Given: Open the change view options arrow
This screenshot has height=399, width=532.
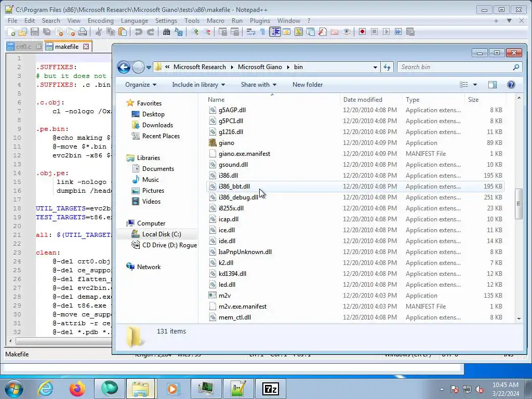Looking at the screenshot, I should (475, 85).
